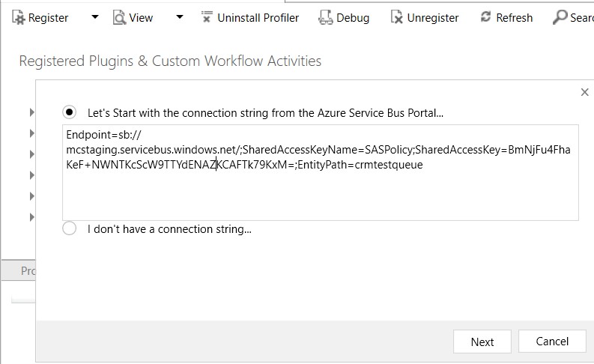The height and width of the screenshot is (364, 594).
Task: Open the View dropdown arrow
Action: (179, 17)
